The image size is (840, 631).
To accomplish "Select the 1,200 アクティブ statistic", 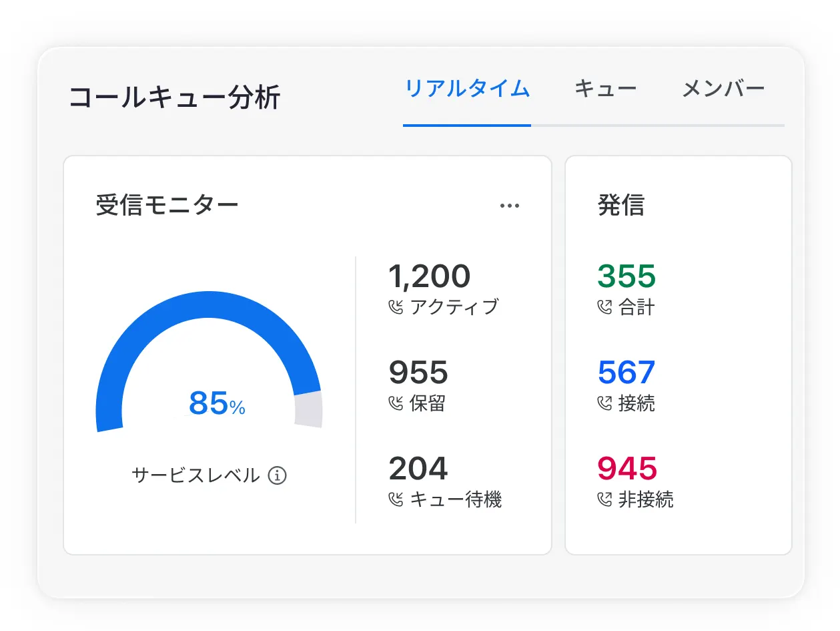I will 430,276.
